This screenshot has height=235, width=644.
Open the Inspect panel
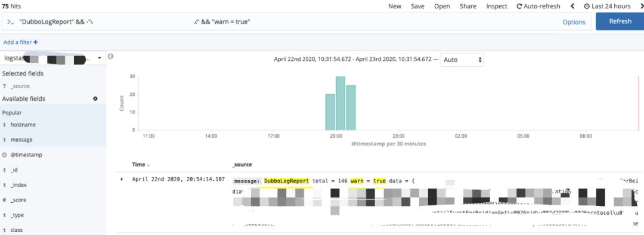(x=497, y=6)
